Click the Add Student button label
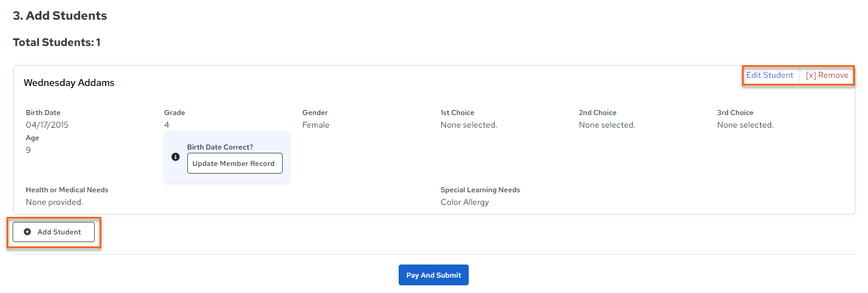 tap(59, 232)
